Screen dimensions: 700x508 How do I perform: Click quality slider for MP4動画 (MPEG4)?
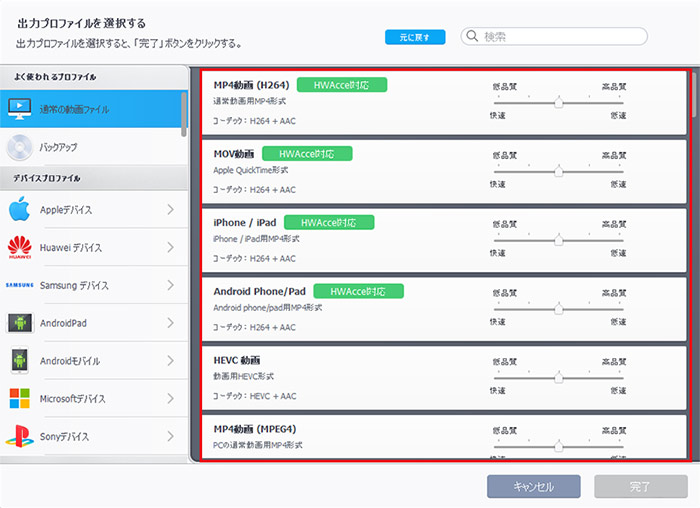pyautogui.click(x=558, y=446)
